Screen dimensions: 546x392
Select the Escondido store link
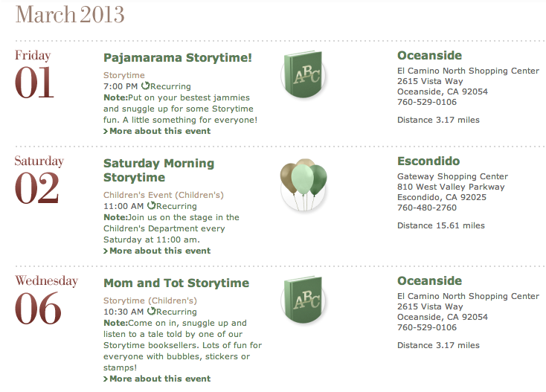pos(428,161)
